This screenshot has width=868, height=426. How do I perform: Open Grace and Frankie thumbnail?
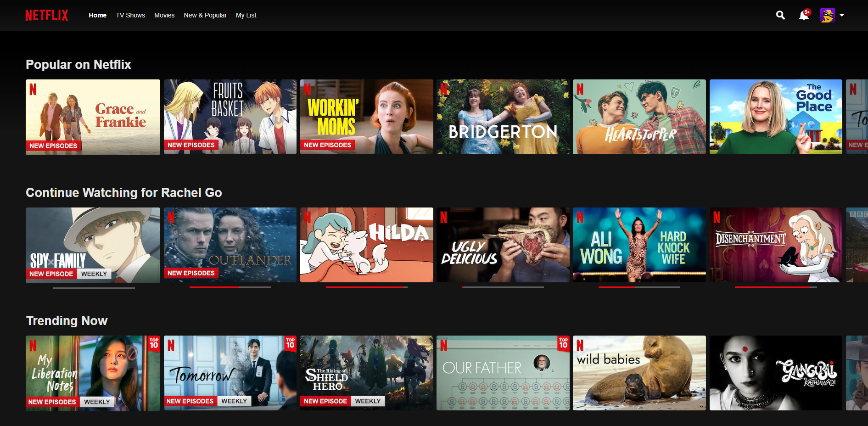coord(93,117)
